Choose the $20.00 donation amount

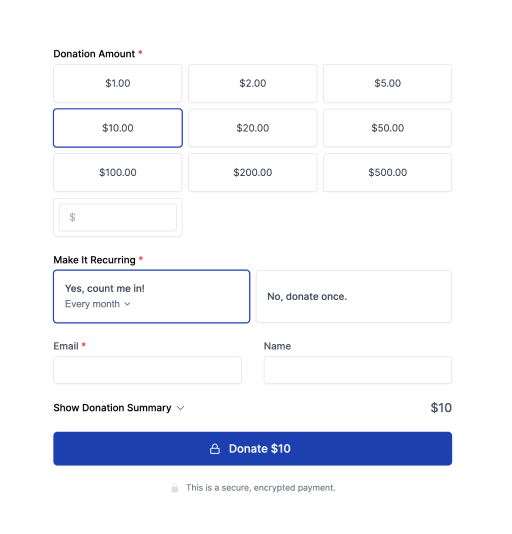click(252, 128)
